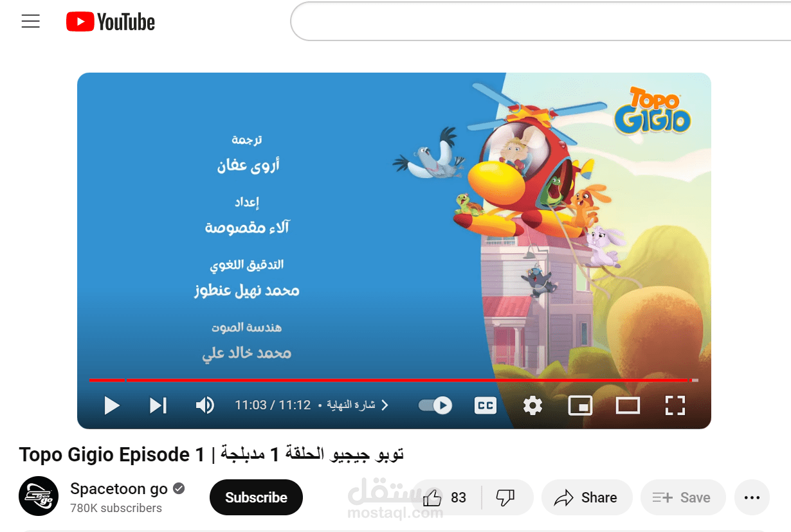Toggle the autoplay switch
Viewport: 791px width, 532px height.
tap(435, 405)
